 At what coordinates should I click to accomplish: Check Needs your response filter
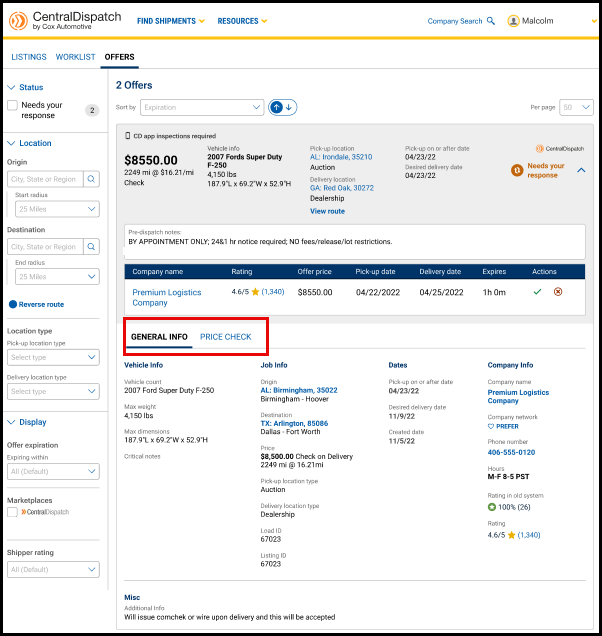point(13,105)
